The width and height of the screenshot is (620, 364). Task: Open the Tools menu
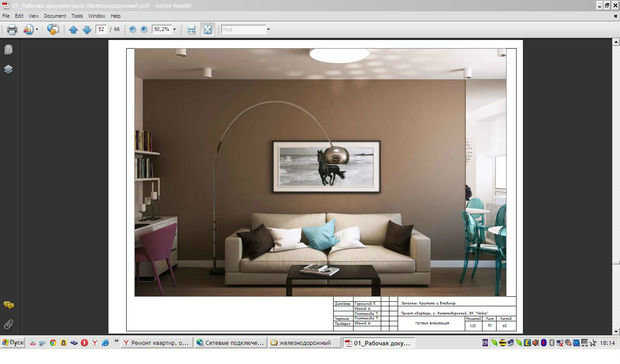77,16
